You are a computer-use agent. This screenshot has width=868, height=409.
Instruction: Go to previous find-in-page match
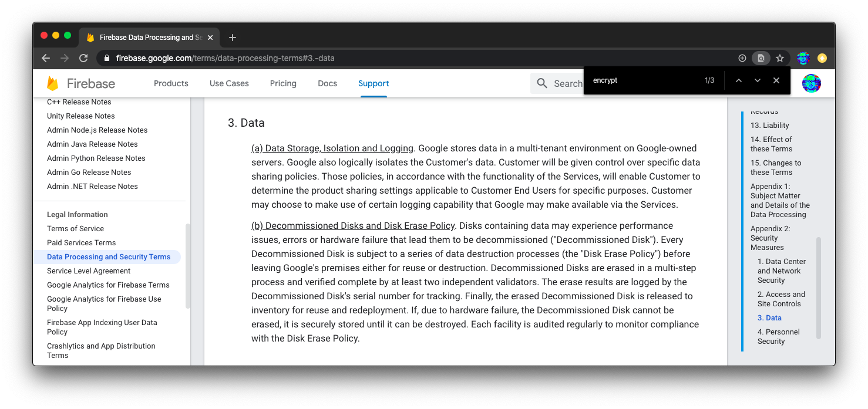(x=739, y=80)
